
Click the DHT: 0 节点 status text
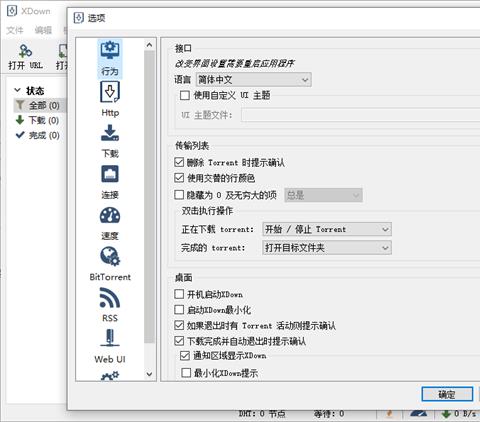262,414
